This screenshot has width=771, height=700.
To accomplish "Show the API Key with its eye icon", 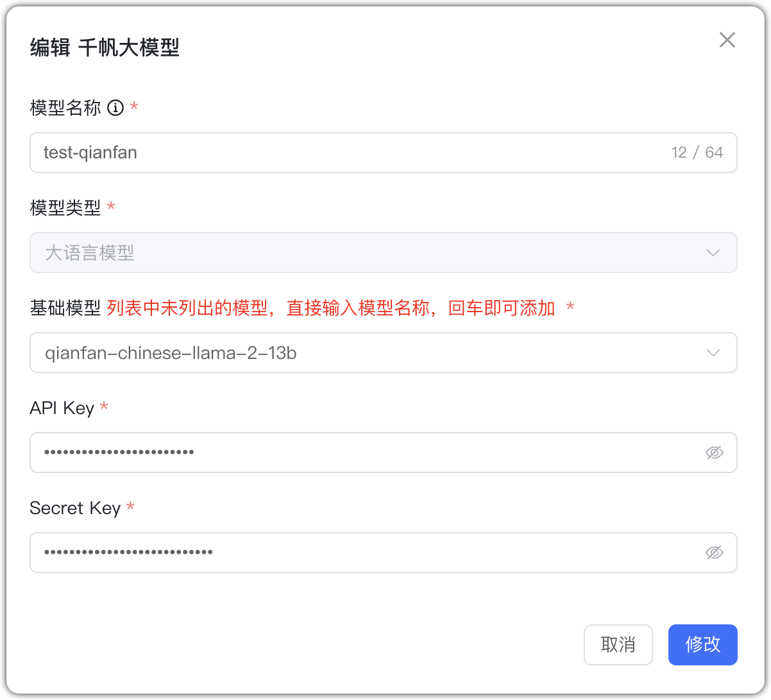I will click(715, 453).
